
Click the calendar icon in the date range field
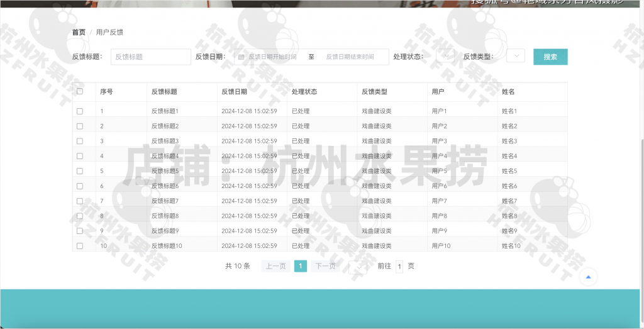241,57
